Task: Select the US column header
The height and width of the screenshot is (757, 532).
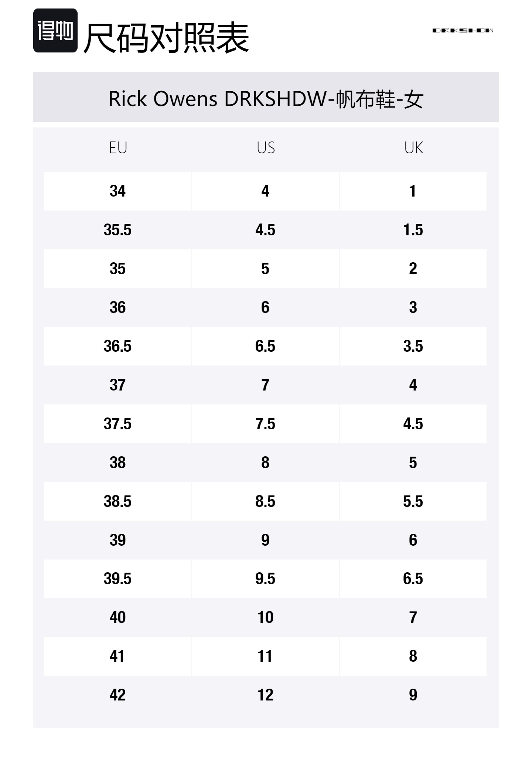Action: pyautogui.click(x=266, y=148)
